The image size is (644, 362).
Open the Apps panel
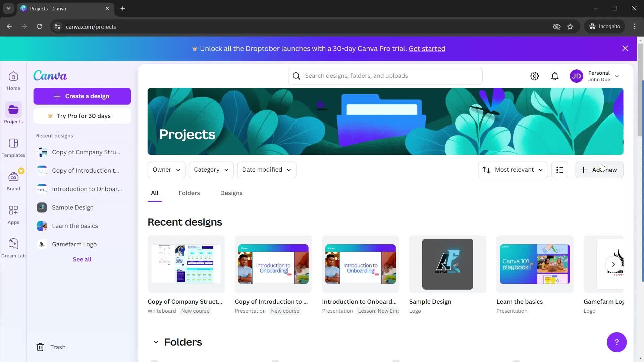click(13, 215)
